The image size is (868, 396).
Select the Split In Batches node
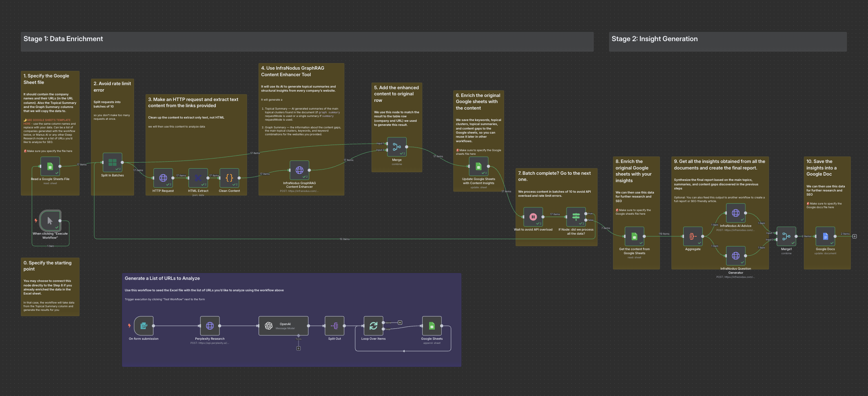[113, 162]
